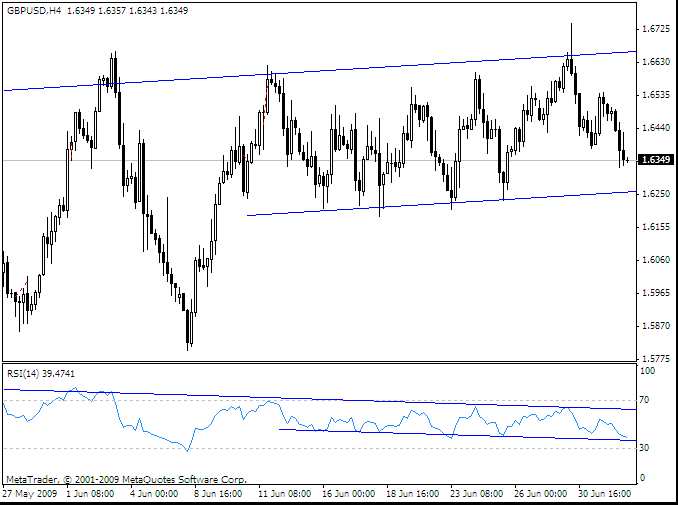Click the 1.6535 price level label

pos(656,95)
